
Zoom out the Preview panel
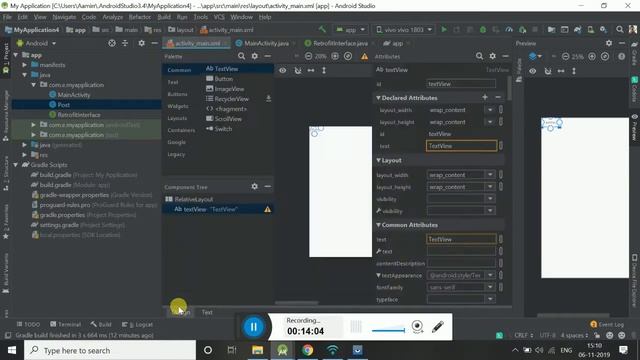565,57
